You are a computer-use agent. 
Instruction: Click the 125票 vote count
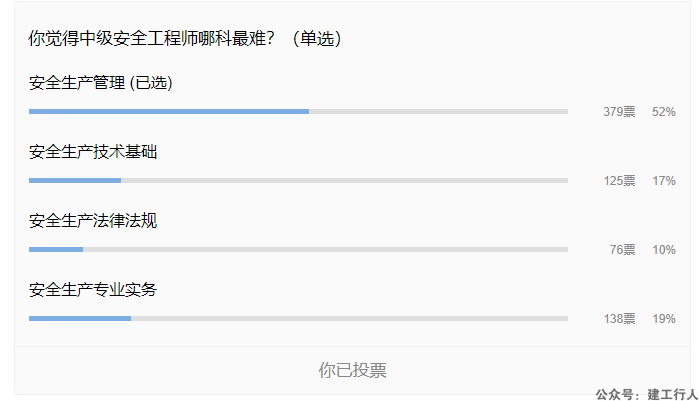click(x=619, y=181)
